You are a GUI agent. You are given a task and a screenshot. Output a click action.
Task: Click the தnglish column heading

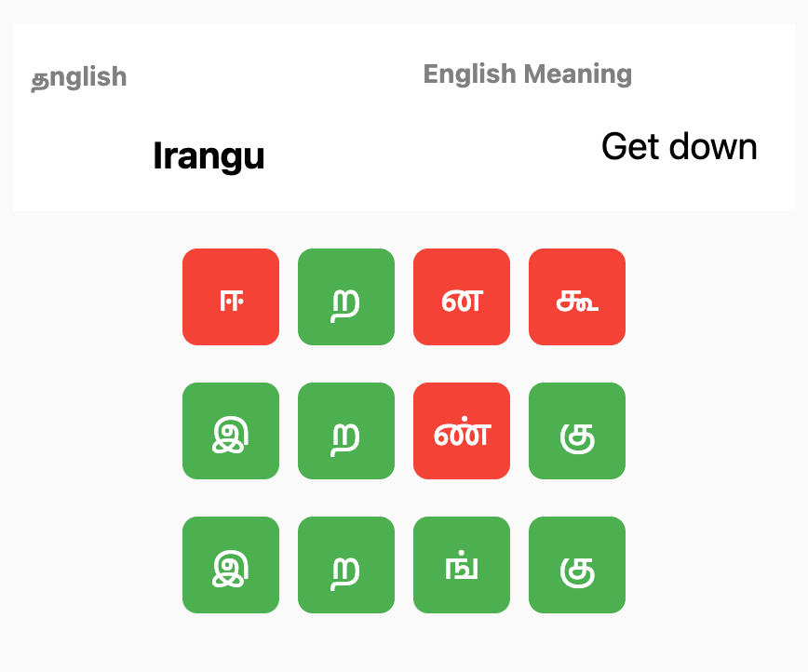(x=79, y=77)
